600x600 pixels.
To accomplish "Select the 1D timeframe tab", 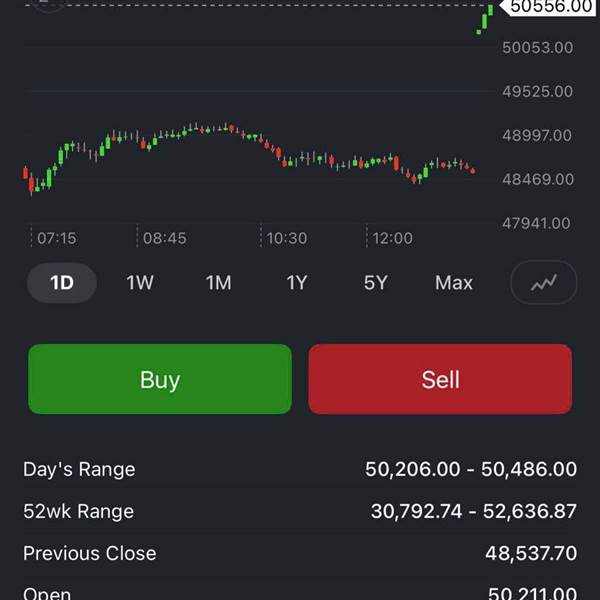I will point(62,283).
